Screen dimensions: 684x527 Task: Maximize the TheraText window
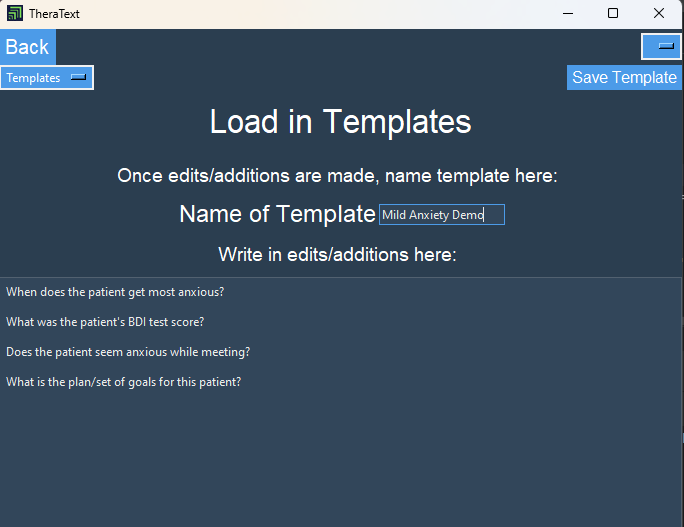pos(613,14)
